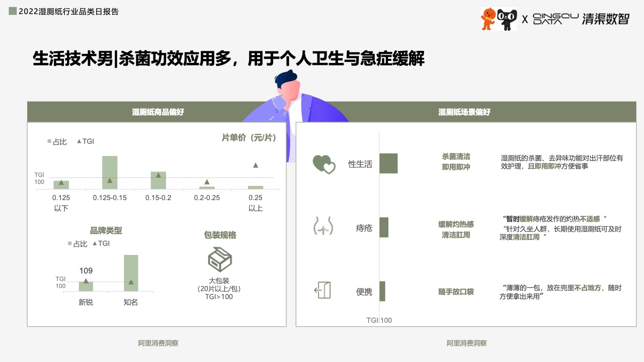This screenshot has width=644, height=362.
Task: Click the 占比 legend swatch in price chart
Action: point(49,142)
